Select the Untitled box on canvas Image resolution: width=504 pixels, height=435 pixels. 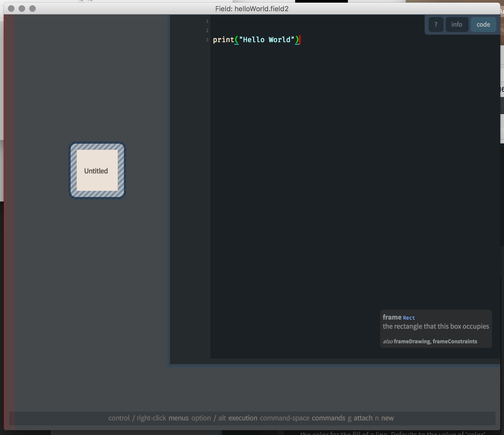[x=97, y=171]
